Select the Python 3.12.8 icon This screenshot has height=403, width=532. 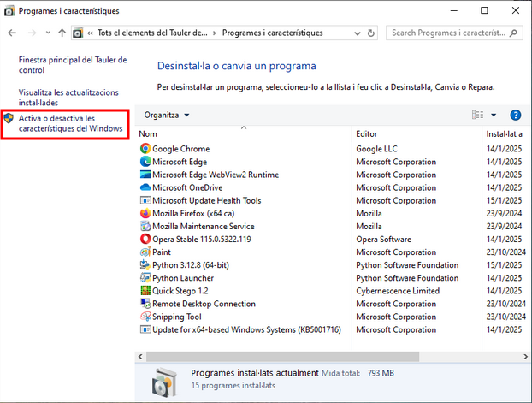[x=145, y=265]
